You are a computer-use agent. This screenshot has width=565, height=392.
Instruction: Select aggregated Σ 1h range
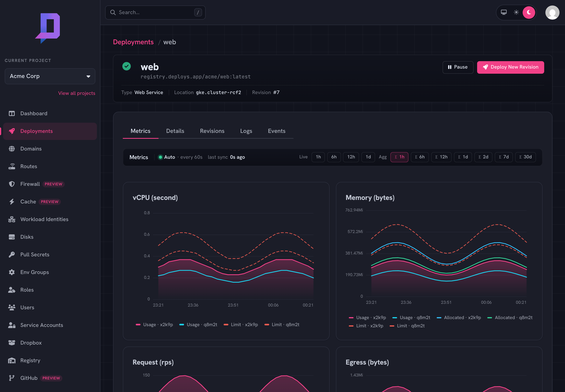coord(399,157)
